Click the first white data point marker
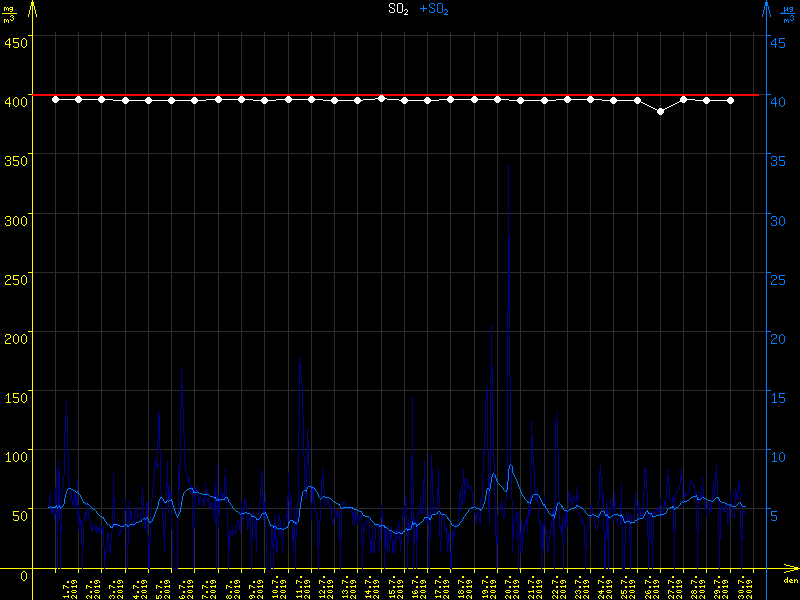Screen dimensions: 800x600 pyautogui.click(x=55, y=99)
